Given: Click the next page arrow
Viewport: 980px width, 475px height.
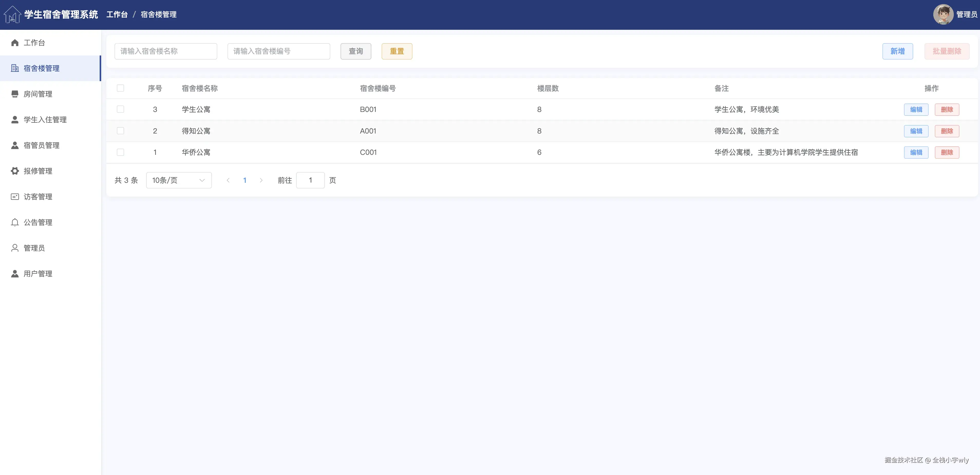Looking at the screenshot, I should tap(261, 180).
